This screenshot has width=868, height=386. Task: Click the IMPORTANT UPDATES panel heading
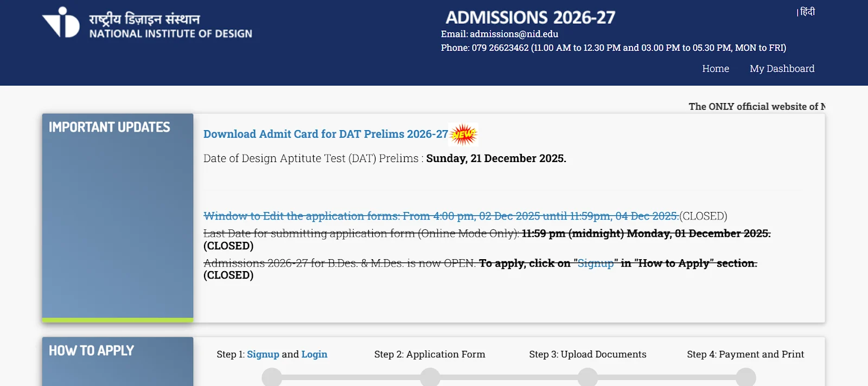[110, 127]
